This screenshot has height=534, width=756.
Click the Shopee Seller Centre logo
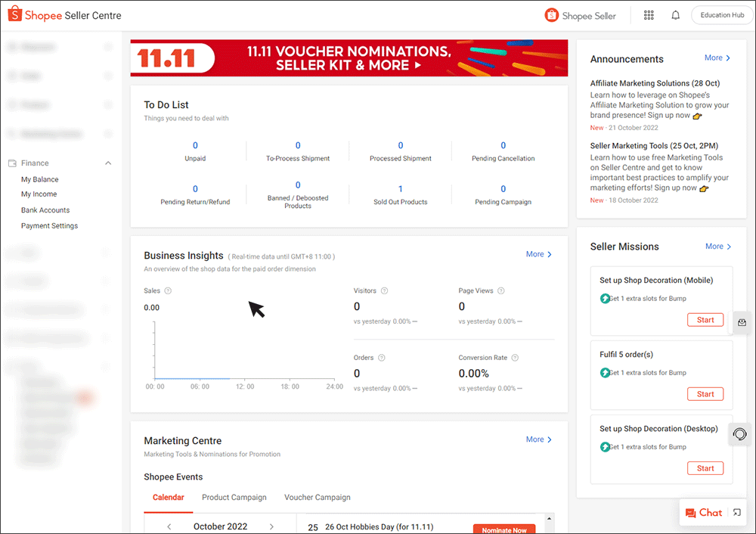tap(64, 14)
